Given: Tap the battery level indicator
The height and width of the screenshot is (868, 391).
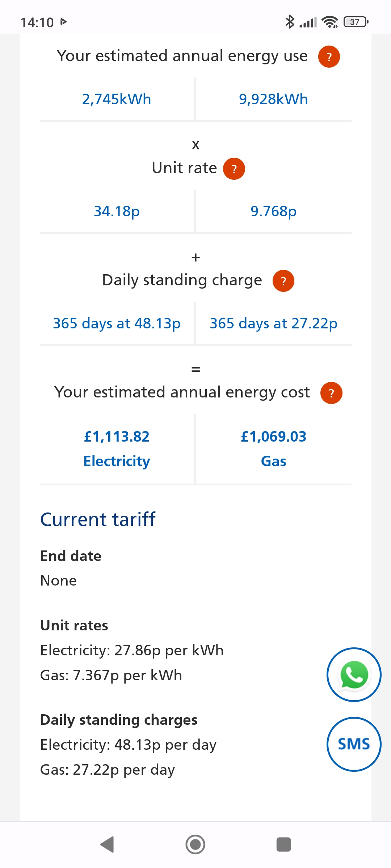Looking at the screenshot, I should (x=356, y=22).
